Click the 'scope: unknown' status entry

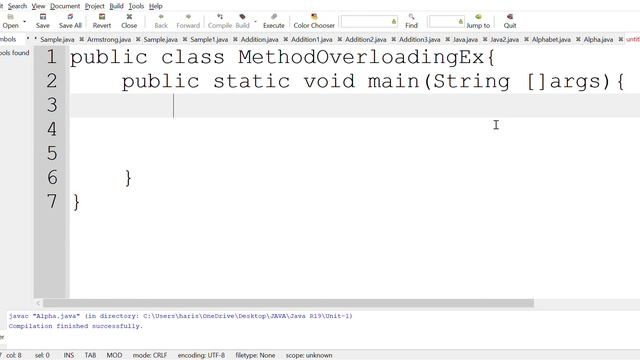[x=309, y=355]
